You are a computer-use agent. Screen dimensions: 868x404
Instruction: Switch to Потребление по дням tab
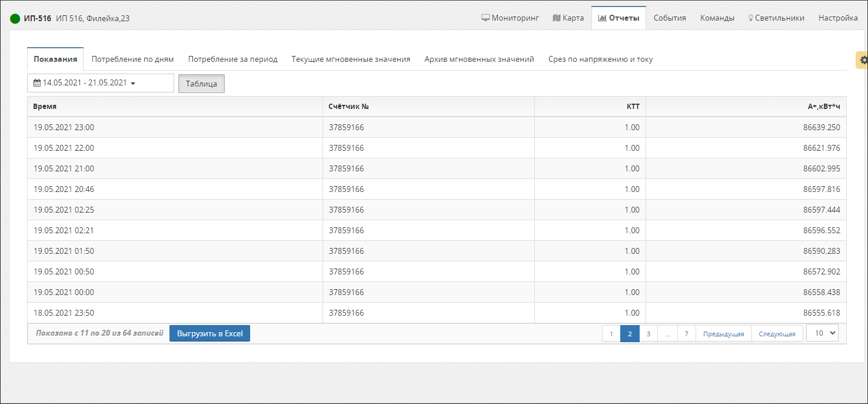(x=132, y=59)
